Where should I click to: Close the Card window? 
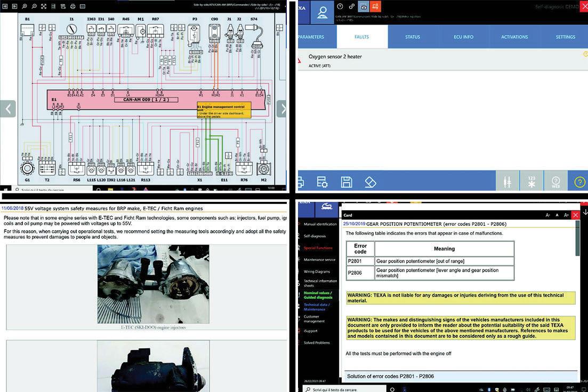(576, 215)
